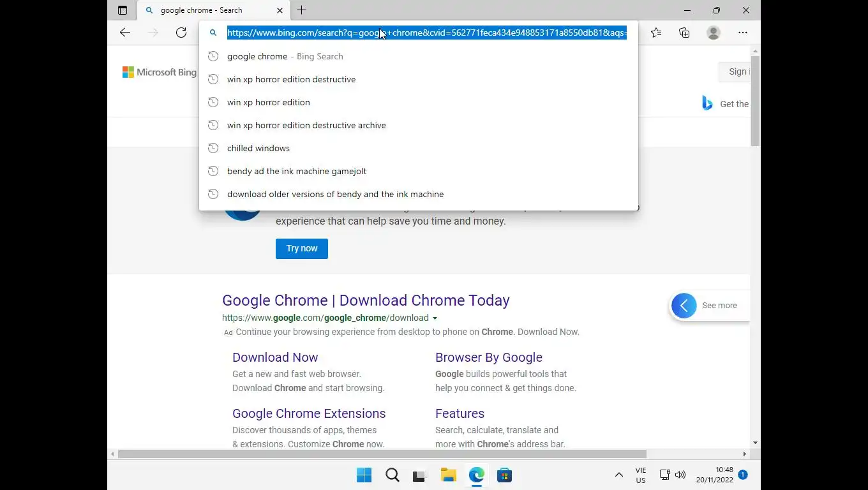Click the horizontal scrollbar thumb
Image resolution: width=868 pixels, height=490 pixels.
click(x=382, y=454)
